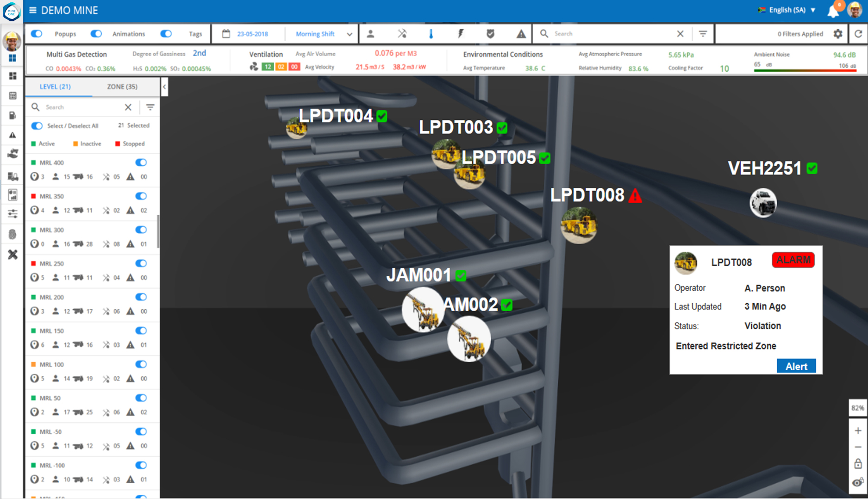The image size is (868, 499).
Task: Click the hazard warning triangle toolbar icon
Action: (522, 33)
